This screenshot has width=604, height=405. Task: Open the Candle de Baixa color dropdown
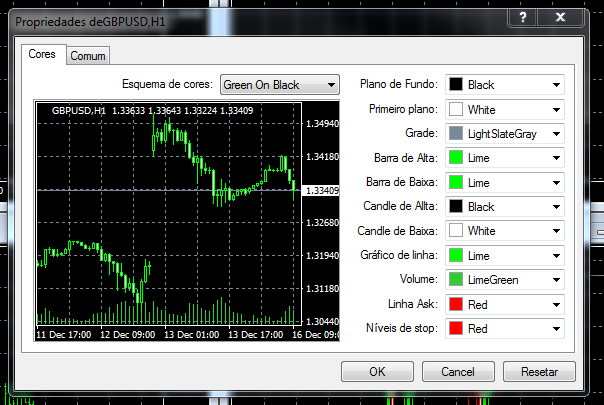click(505, 231)
